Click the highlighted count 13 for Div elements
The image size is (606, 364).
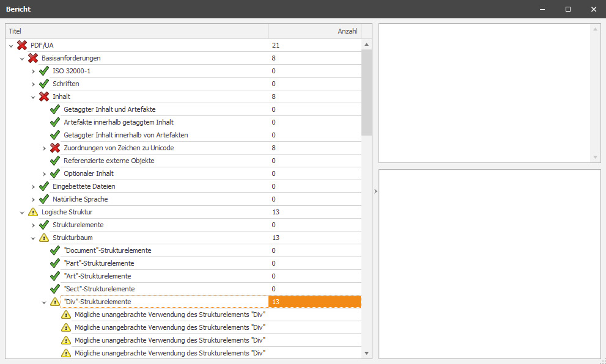click(x=314, y=302)
